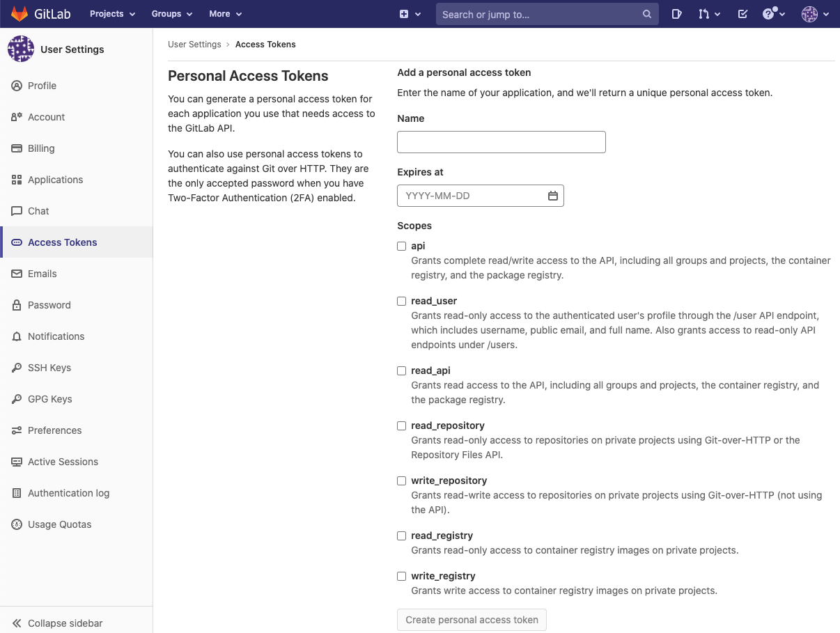Click the GitLab fox logo
This screenshot has width=840, height=633.
[20, 14]
